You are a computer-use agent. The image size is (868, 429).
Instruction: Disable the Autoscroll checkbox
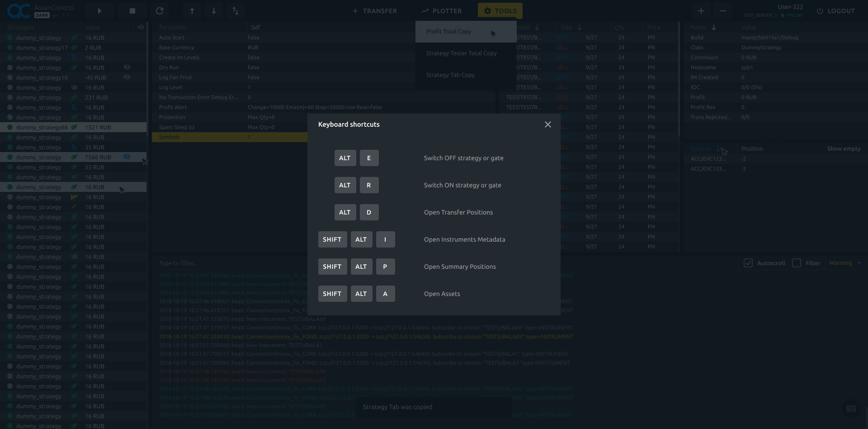[x=748, y=262]
